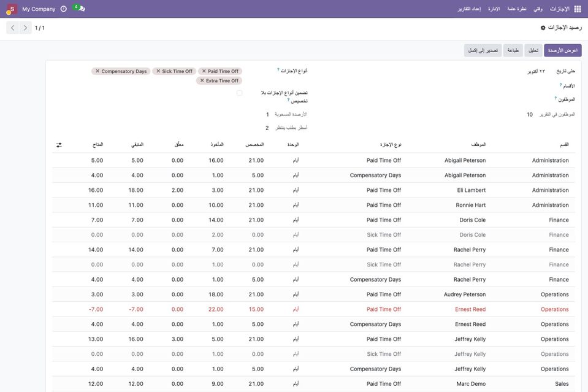
Task: Open column options adjust icon
Action: 59,145
